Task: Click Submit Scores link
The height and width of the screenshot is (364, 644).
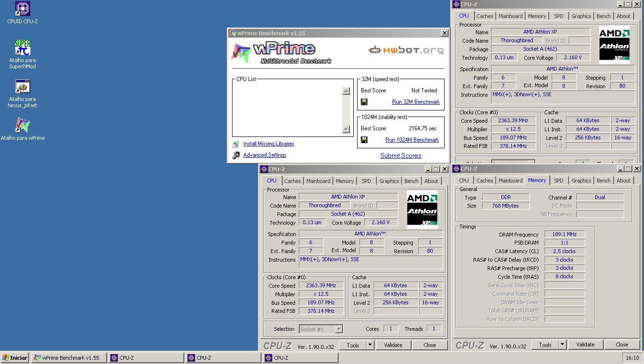Action: coord(401,155)
